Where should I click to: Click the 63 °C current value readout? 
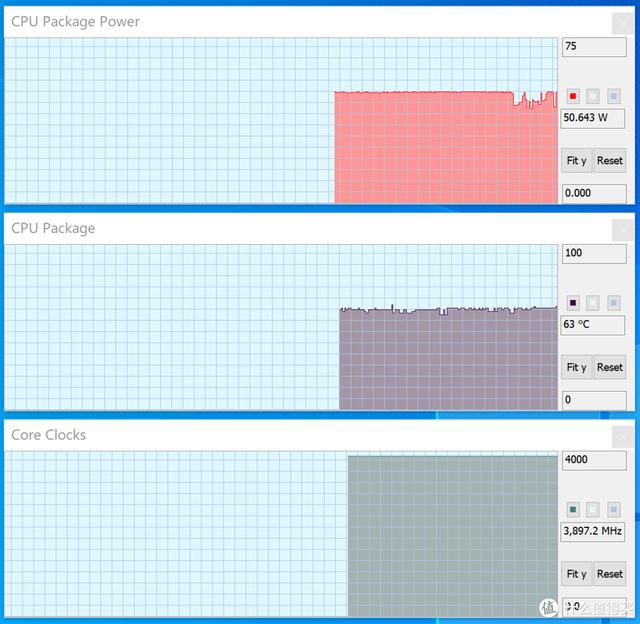pyautogui.click(x=593, y=325)
